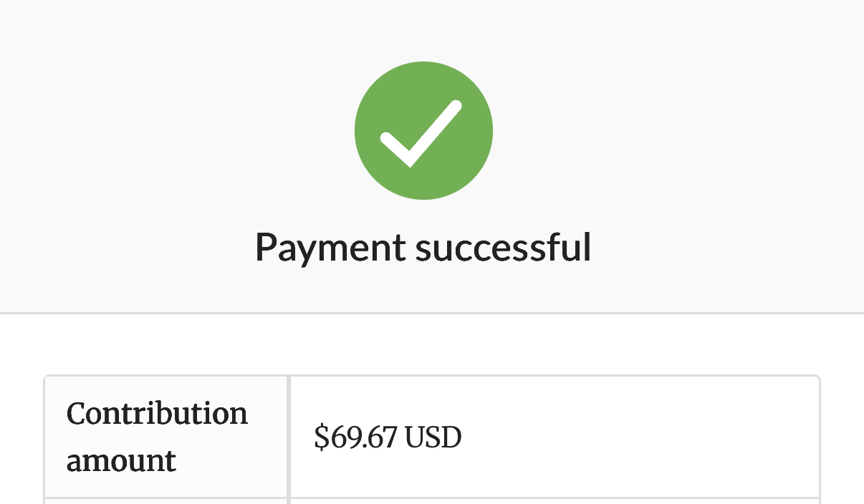Select the "Payment successful" heading

pyautogui.click(x=423, y=248)
